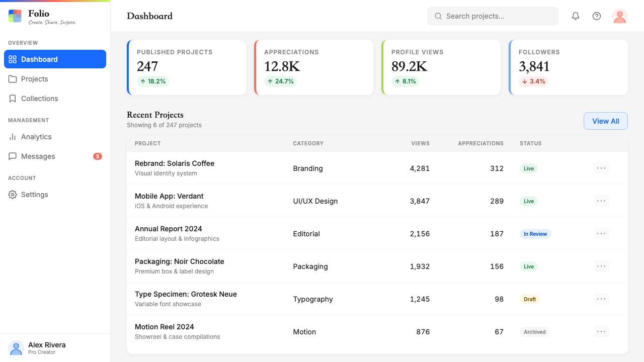Open Analytics in sidebar
The image size is (644, 362).
coord(55,137)
